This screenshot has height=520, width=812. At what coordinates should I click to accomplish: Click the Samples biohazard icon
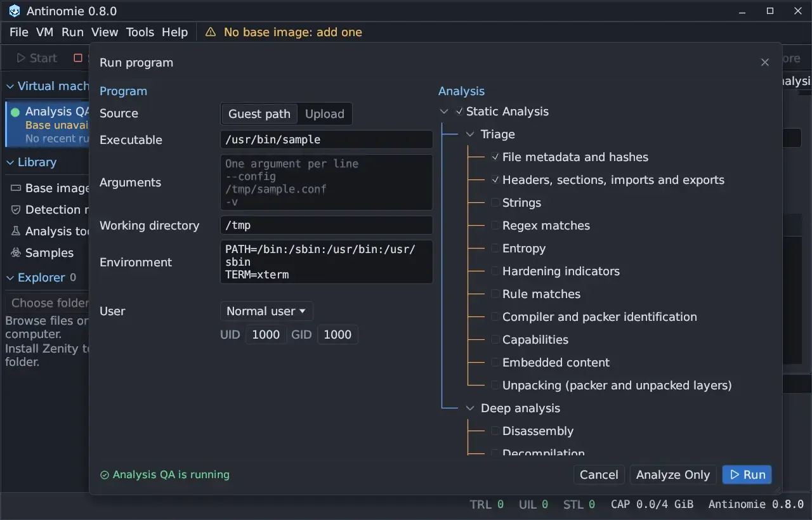(16, 253)
